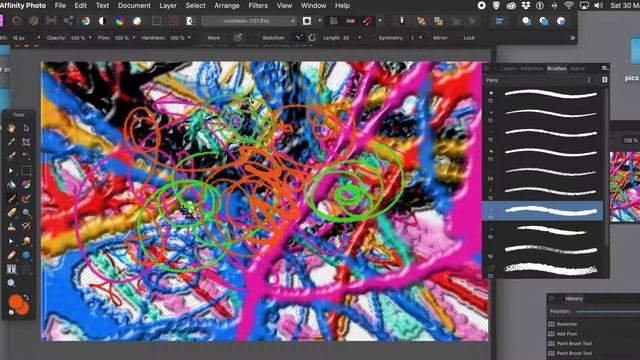Open the Symmetry count dropdown

[421, 38]
